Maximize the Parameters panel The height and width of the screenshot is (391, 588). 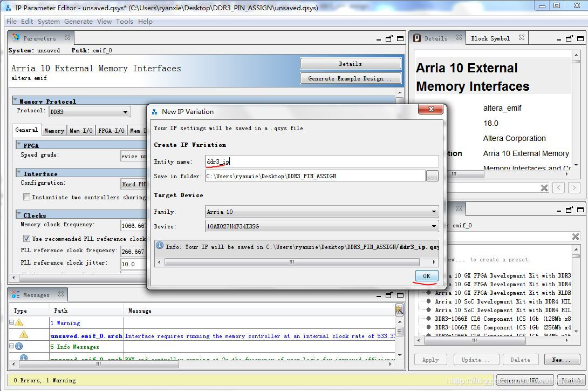(400, 38)
